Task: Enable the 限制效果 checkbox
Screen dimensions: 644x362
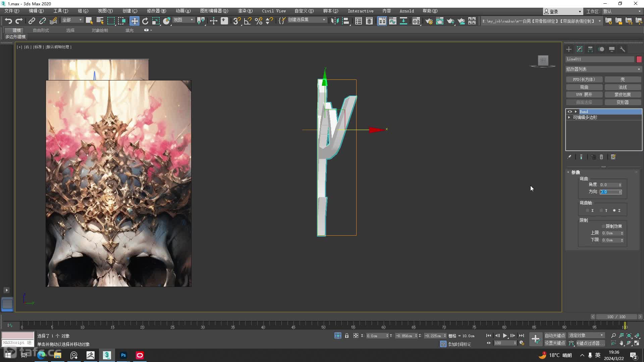Action: click(x=603, y=226)
